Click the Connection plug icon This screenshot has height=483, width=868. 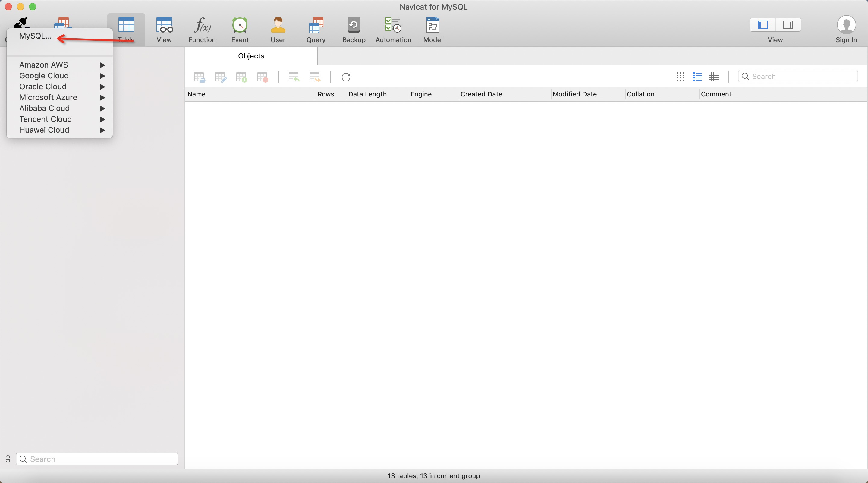(22, 23)
